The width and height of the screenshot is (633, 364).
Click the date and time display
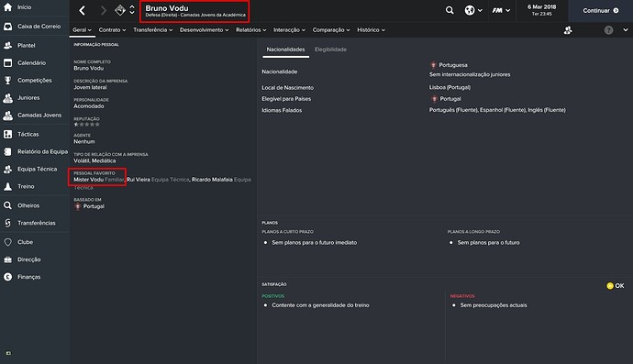click(x=542, y=10)
